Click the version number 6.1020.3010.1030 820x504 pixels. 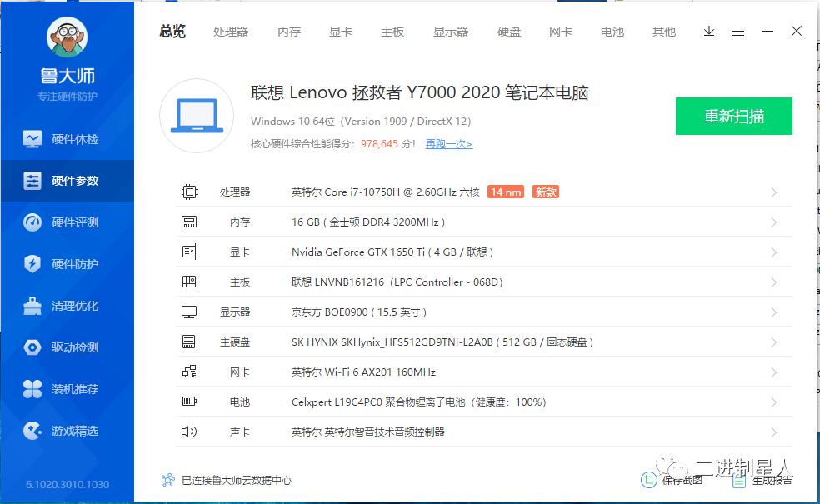(x=67, y=484)
